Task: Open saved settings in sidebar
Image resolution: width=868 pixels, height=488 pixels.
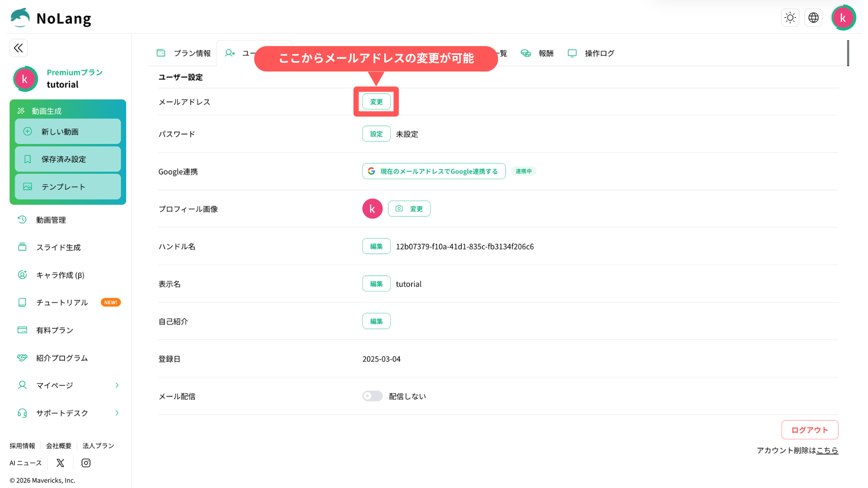Action: pyautogui.click(x=68, y=159)
